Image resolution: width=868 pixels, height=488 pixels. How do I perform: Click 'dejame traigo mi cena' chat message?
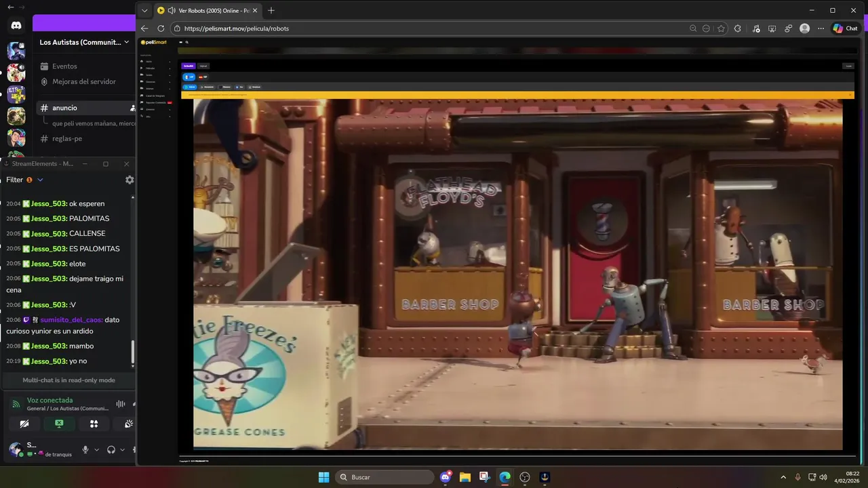point(64,284)
